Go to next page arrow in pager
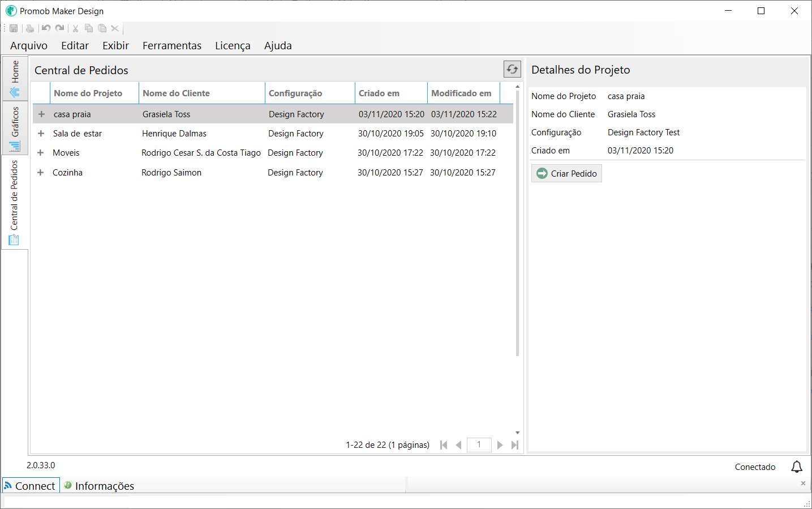Image resolution: width=812 pixels, height=509 pixels. (x=500, y=445)
